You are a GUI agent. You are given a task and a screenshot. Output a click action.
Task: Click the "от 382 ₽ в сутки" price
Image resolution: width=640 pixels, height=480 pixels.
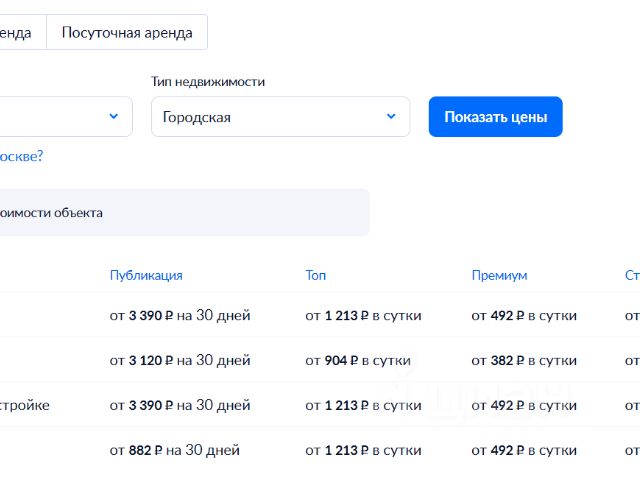pyautogui.click(x=524, y=360)
